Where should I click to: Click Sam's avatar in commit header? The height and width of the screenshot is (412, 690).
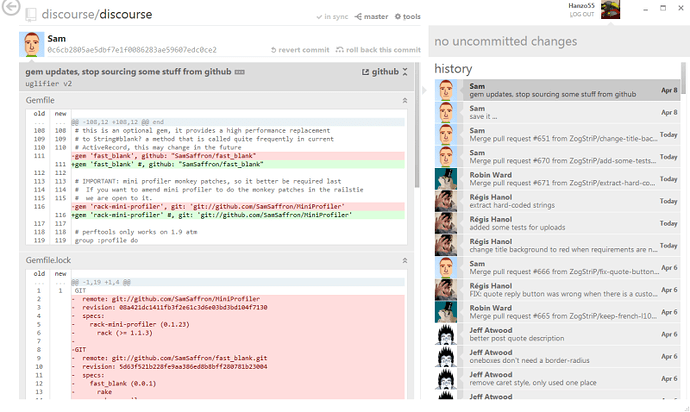coord(32,44)
